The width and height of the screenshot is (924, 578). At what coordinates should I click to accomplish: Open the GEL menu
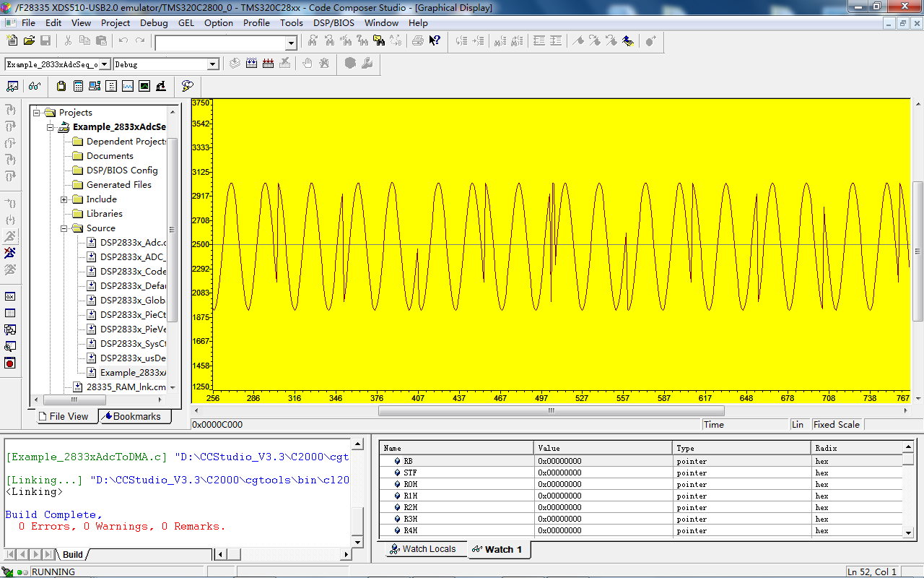(x=186, y=22)
